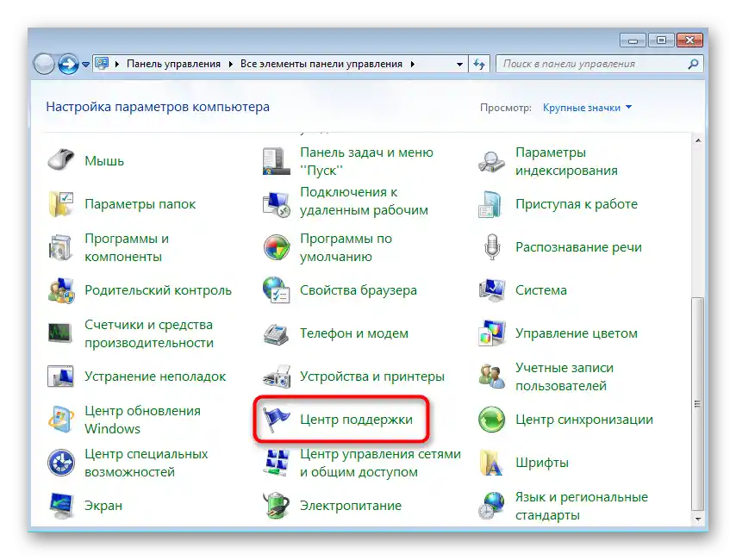The image size is (736, 560).
Task: Click the Центр поддержки flag icon
Action: pyautogui.click(x=276, y=420)
